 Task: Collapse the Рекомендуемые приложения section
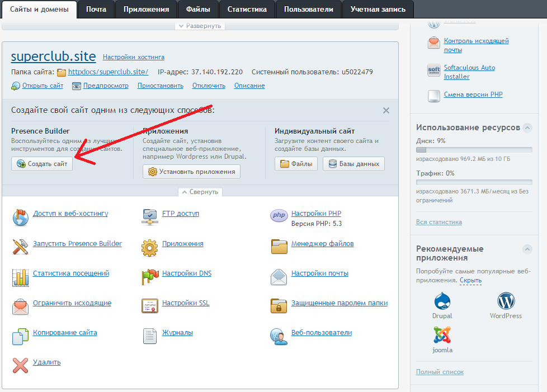527,249
